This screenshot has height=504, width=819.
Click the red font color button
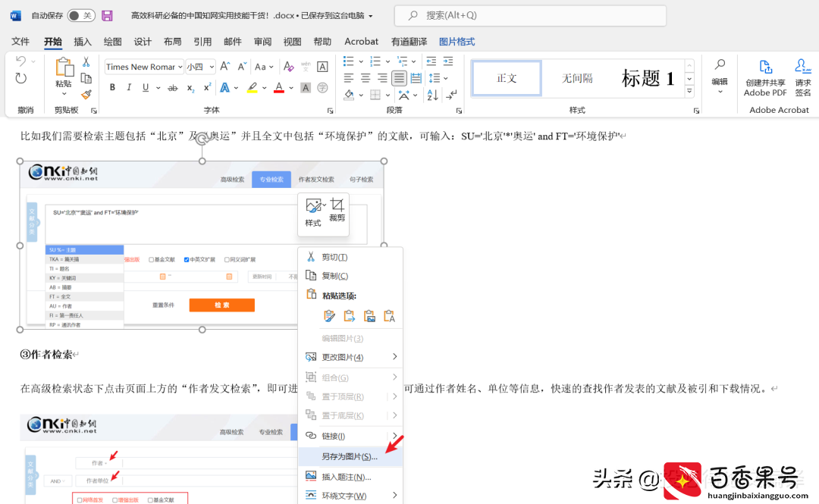point(279,88)
